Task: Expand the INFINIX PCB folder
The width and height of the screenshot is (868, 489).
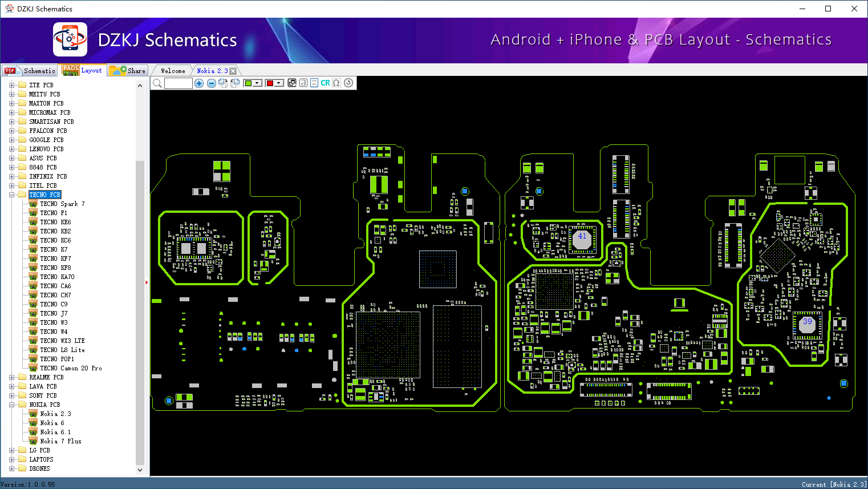Action: coord(11,176)
